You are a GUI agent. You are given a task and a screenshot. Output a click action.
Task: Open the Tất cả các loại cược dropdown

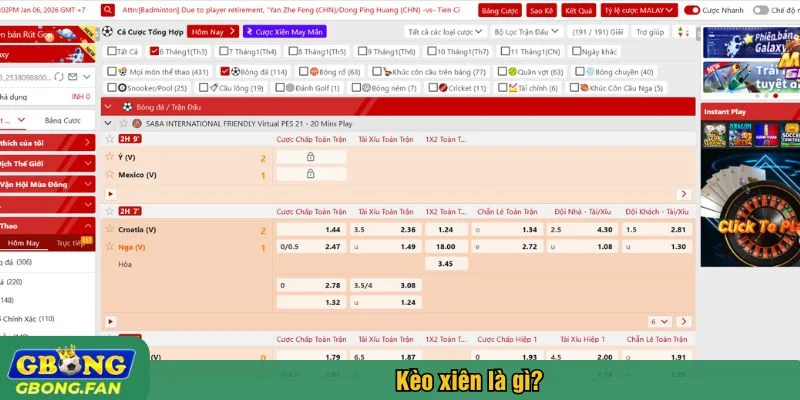click(445, 32)
